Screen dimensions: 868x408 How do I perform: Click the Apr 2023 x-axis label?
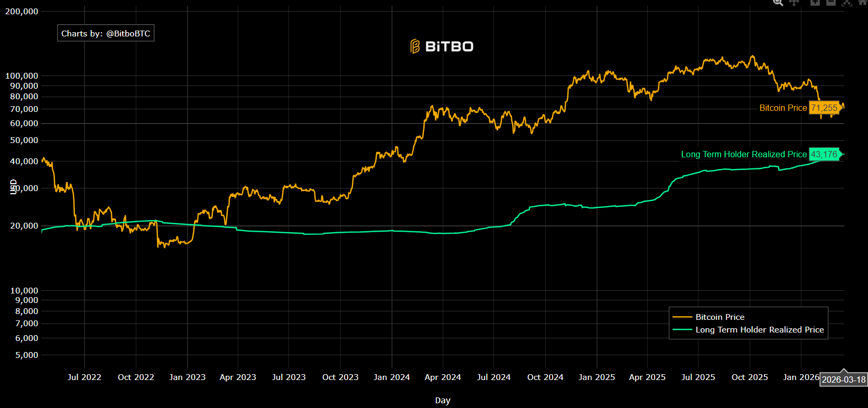click(238, 377)
